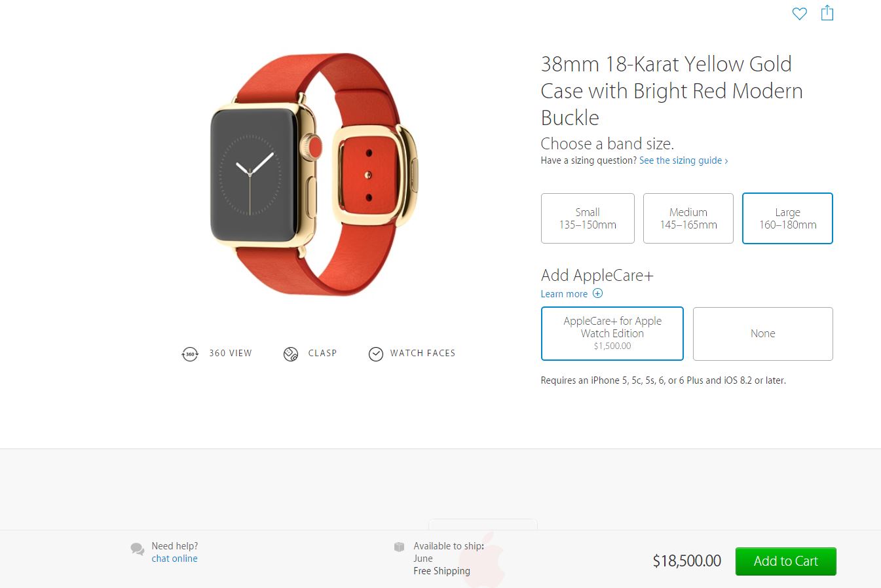Click the green Add to Cart button
The width and height of the screenshot is (881, 588).
point(786,561)
